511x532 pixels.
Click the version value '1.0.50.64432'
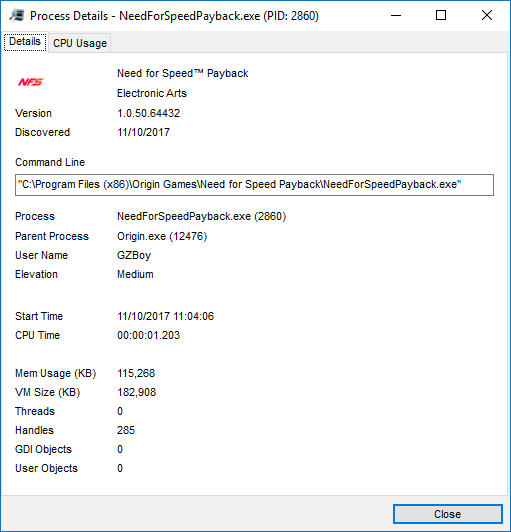coord(148,113)
